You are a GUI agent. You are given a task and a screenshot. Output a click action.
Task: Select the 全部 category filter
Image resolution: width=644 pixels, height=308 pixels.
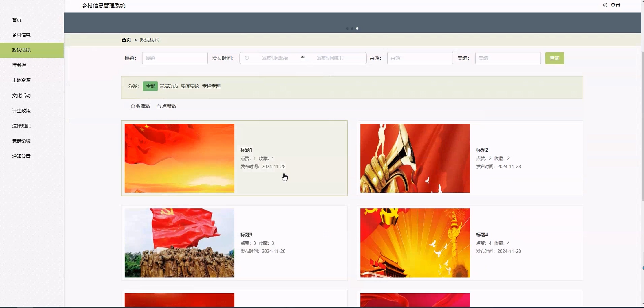coord(150,86)
